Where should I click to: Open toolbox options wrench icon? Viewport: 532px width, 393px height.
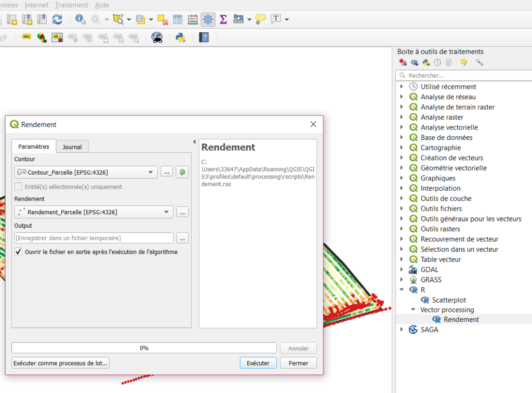(479, 62)
